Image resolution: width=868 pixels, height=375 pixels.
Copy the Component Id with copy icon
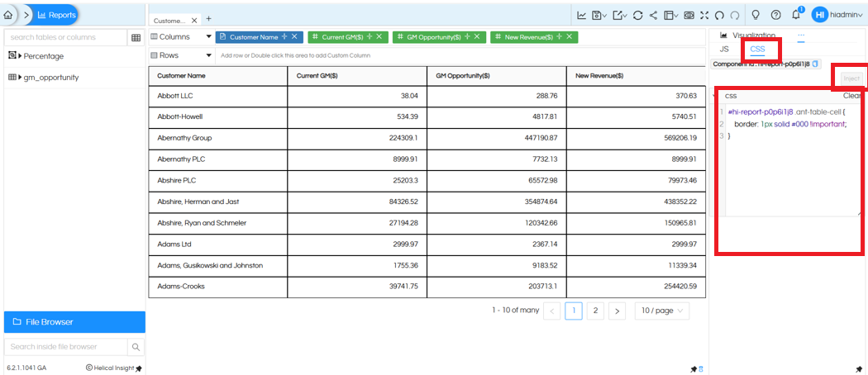point(816,64)
